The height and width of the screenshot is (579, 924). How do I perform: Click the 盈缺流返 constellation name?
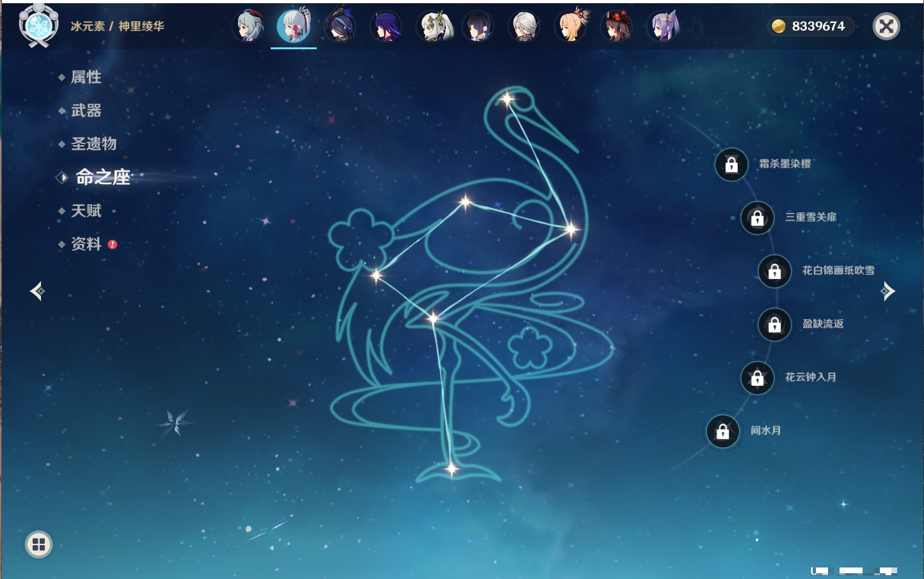pos(823,324)
